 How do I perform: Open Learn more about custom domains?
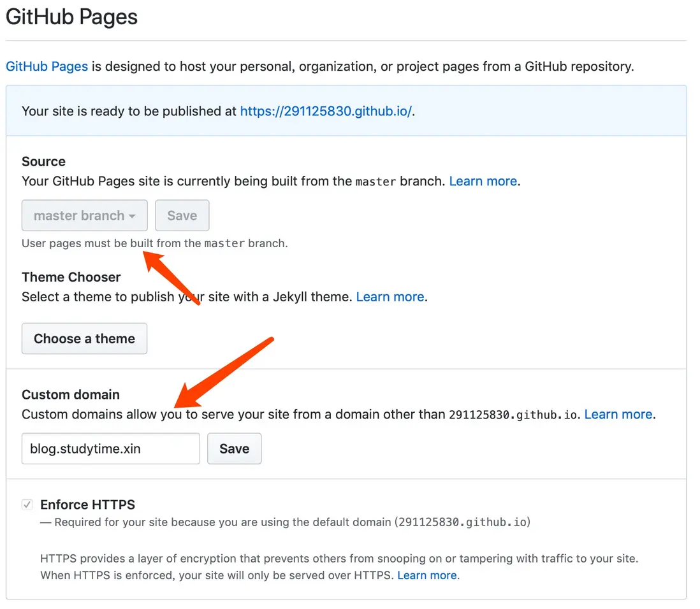pos(618,415)
